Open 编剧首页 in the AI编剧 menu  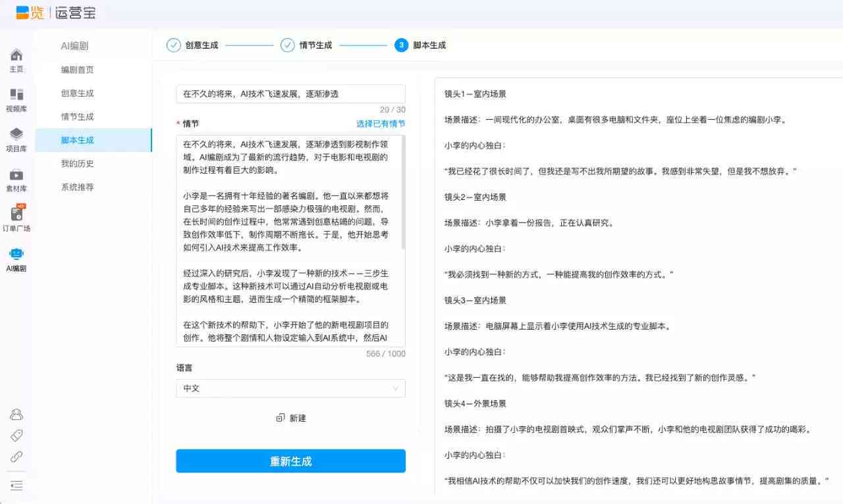pos(77,70)
